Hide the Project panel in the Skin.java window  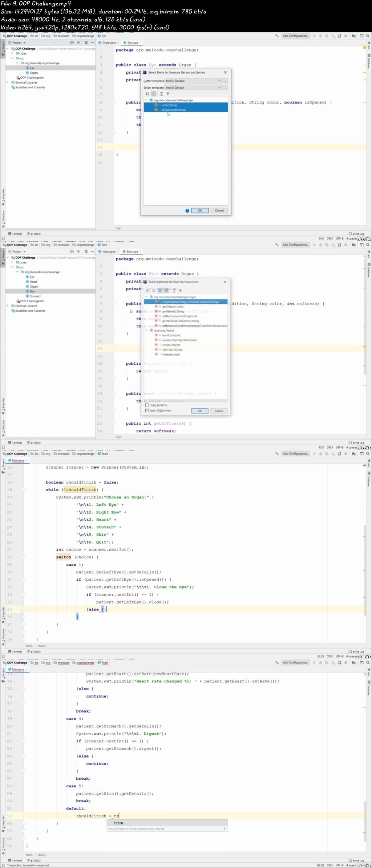tap(92, 251)
